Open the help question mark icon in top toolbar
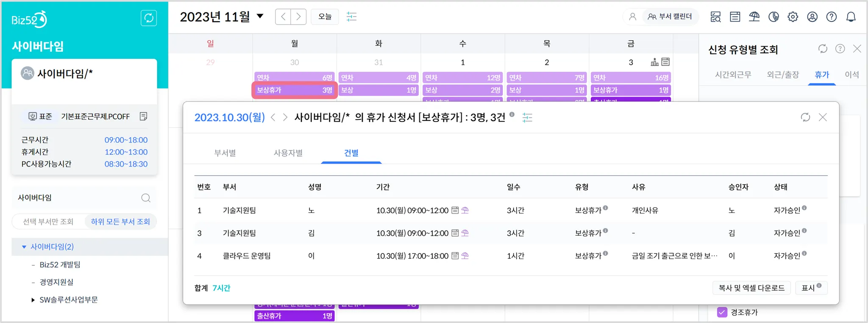Viewport: 868px width, 323px height. click(832, 17)
